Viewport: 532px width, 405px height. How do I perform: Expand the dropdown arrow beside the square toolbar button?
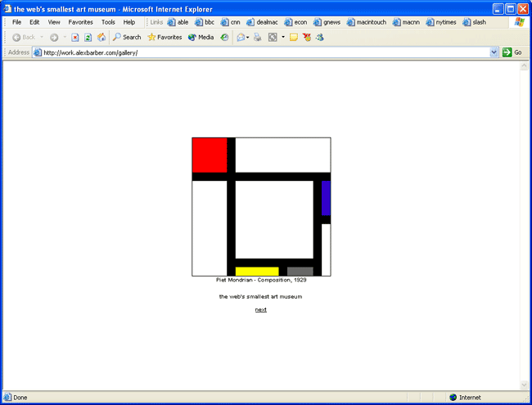(283, 38)
